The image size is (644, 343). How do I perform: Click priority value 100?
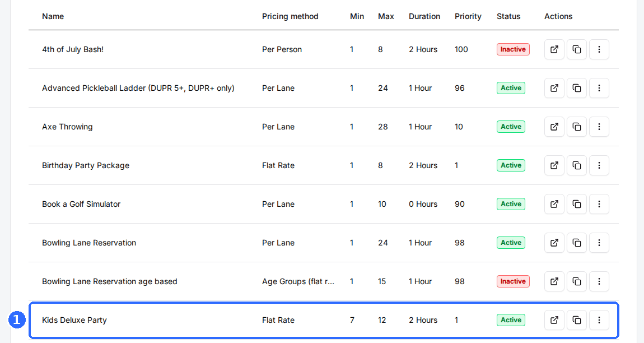[x=461, y=49]
